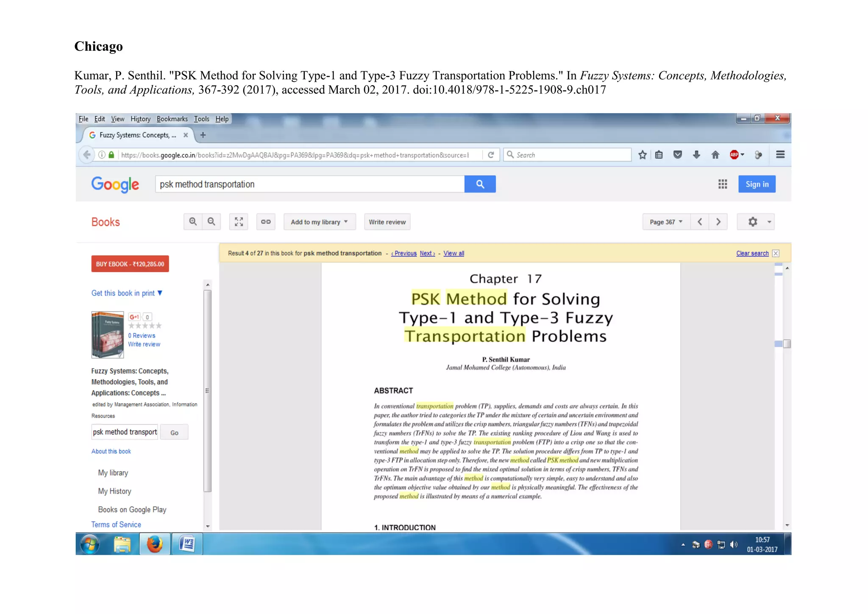Open the downloads arrow icon
Viewport: 868px width, 614px height.
click(x=696, y=155)
